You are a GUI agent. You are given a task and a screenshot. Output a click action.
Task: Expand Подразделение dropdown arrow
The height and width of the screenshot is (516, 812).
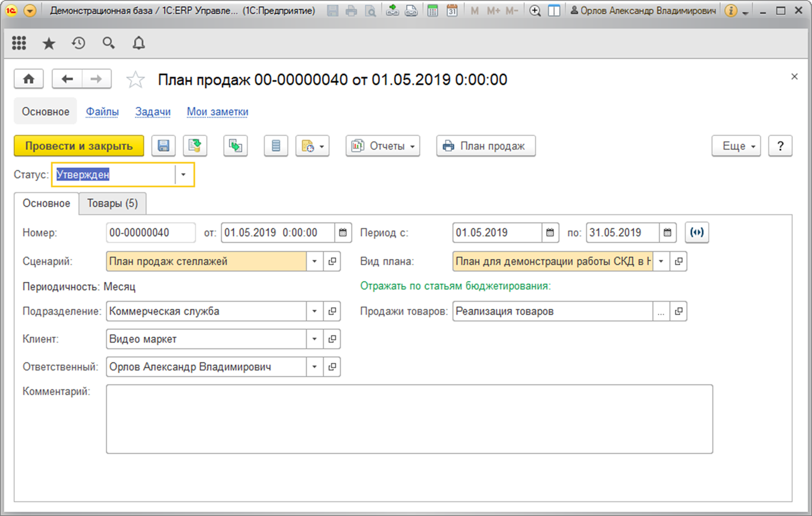(x=315, y=311)
